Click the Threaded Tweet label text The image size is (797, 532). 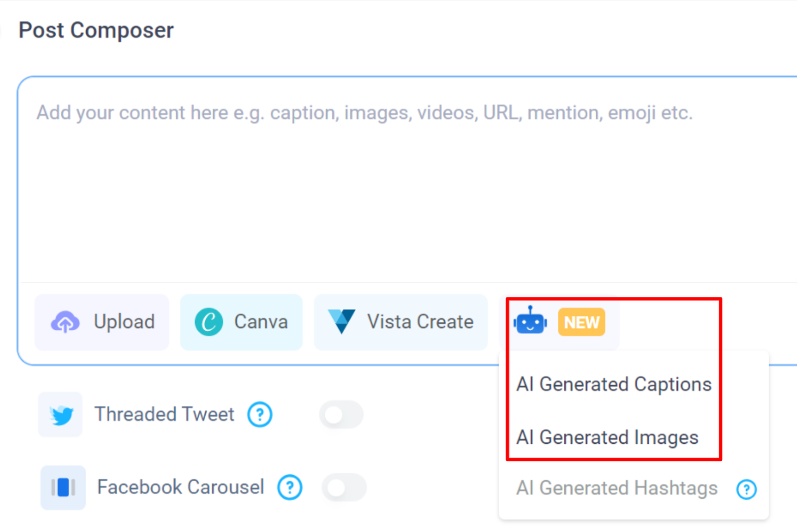[164, 414]
